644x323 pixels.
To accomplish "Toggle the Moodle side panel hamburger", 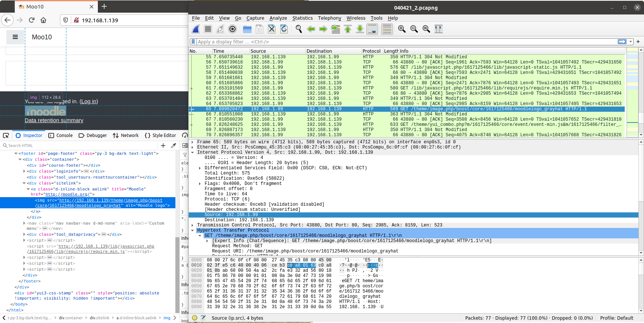I will [x=15, y=37].
